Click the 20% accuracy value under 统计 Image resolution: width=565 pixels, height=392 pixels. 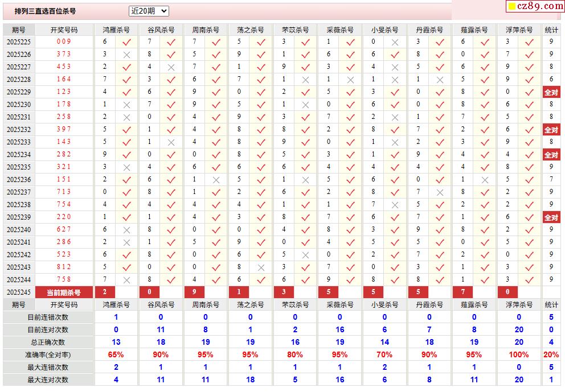point(551,355)
